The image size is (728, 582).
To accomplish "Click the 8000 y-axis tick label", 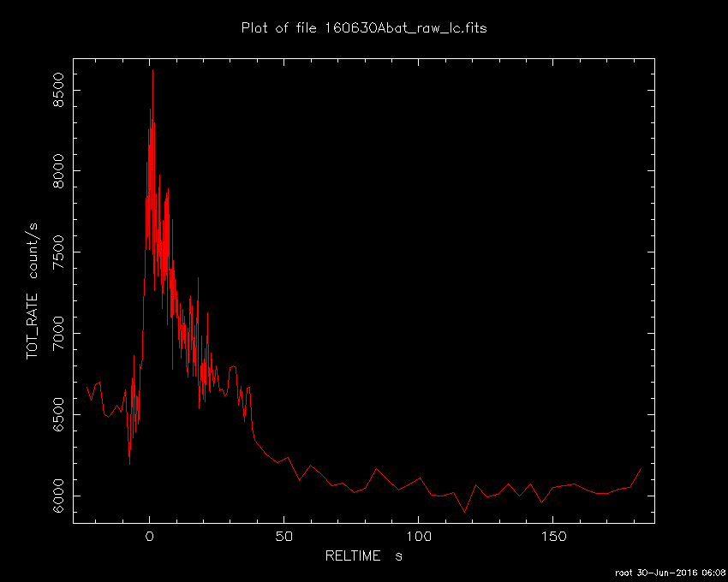I will [59, 171].
